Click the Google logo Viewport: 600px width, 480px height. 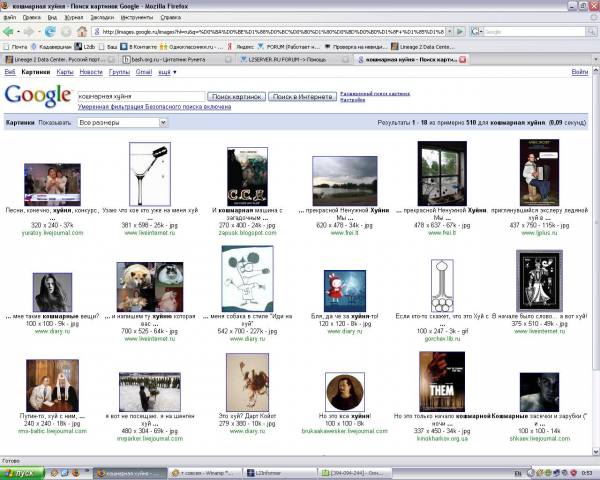click(38, 96)
